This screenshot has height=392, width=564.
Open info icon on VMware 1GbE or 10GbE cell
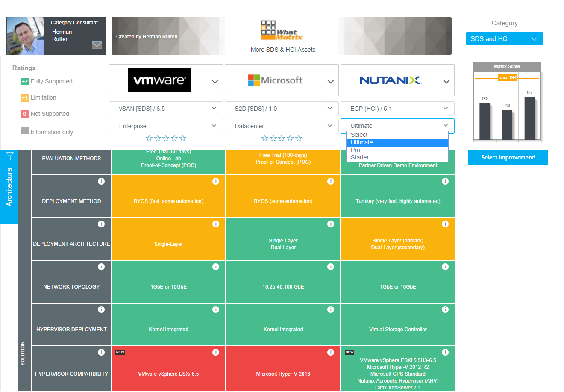pos(216,267)
